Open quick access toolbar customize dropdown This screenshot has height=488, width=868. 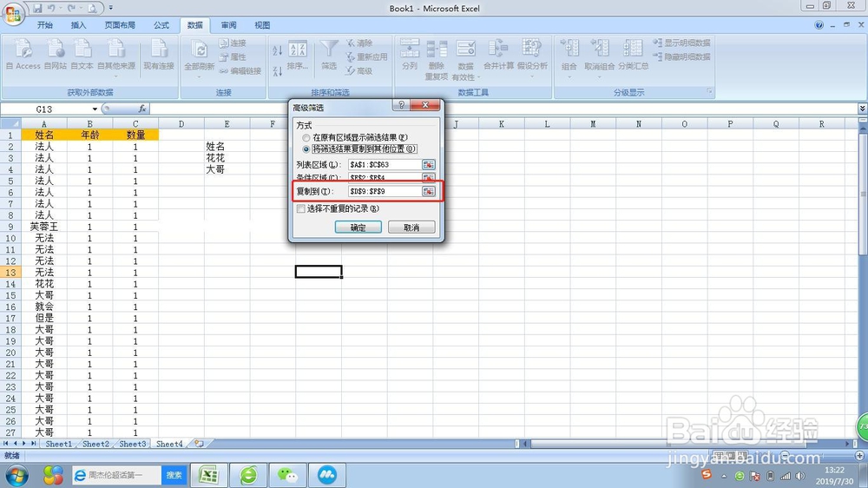pyautogui.click(x=111, y=9)
